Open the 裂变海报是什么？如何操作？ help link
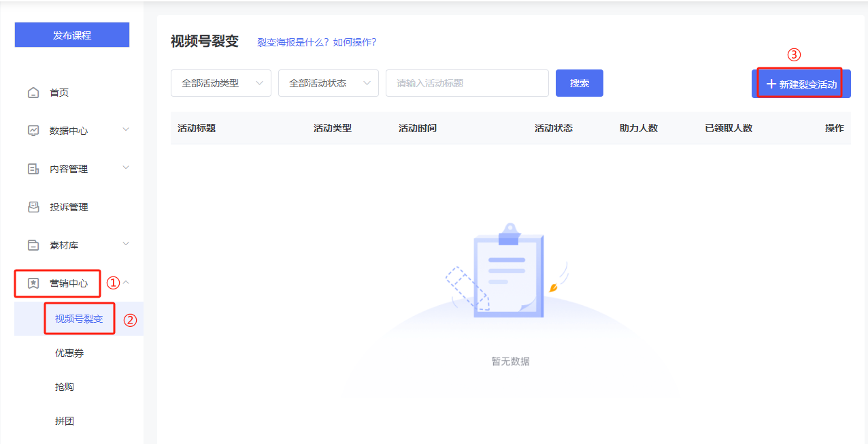The height and width of the screenshot is (444, 868). pos(316,42)
